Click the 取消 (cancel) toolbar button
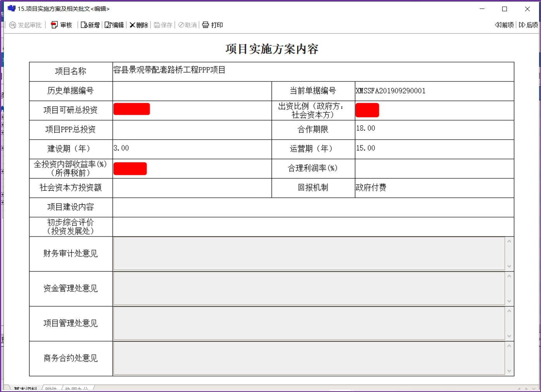This screenshot has height=392, width=541. [x=188, y=25]
